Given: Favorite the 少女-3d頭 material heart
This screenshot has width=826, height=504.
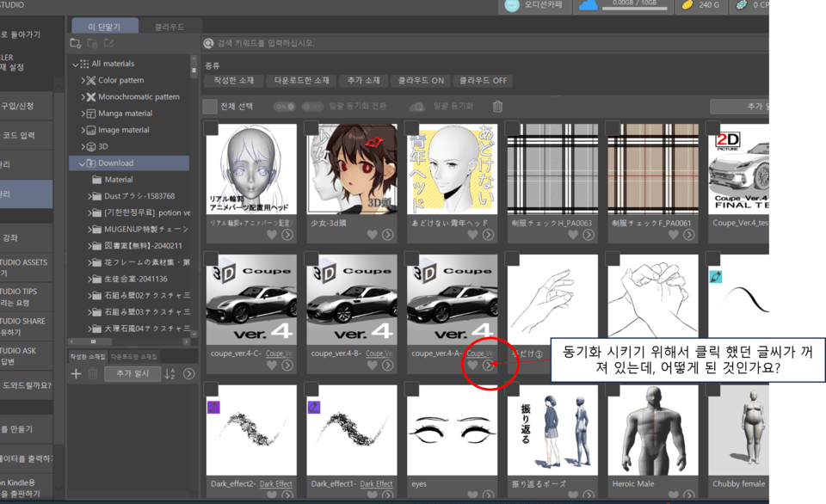Looking at the screenshot, I should (x=372, y=234).
